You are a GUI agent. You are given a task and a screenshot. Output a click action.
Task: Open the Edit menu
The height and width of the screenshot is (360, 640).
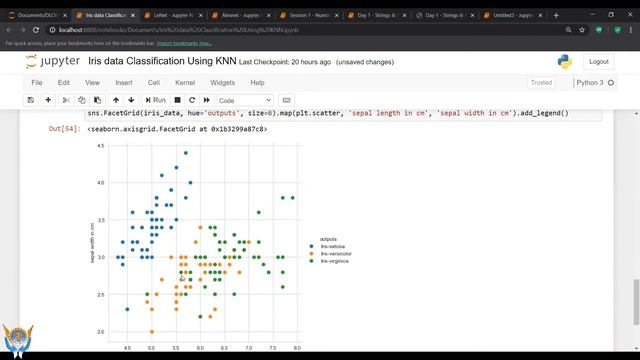(x=64, y=82)
